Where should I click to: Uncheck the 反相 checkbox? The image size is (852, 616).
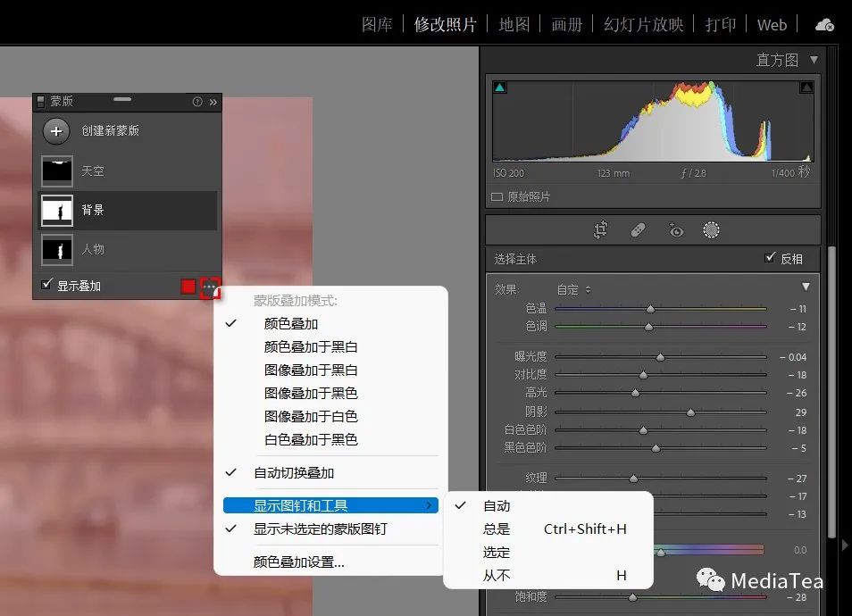pos(770,258)
